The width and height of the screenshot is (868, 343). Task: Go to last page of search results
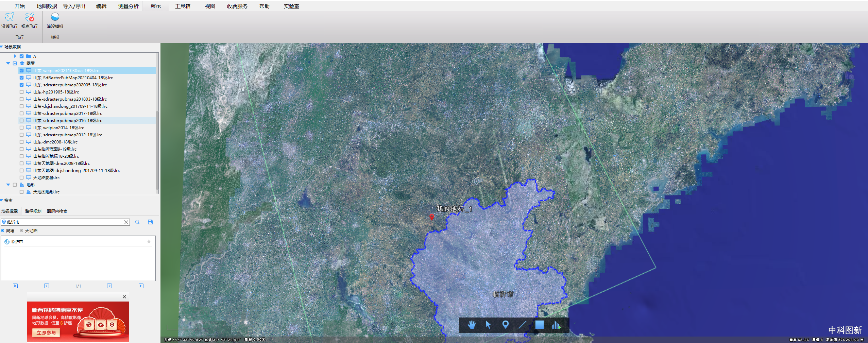[x=141, y=286]
